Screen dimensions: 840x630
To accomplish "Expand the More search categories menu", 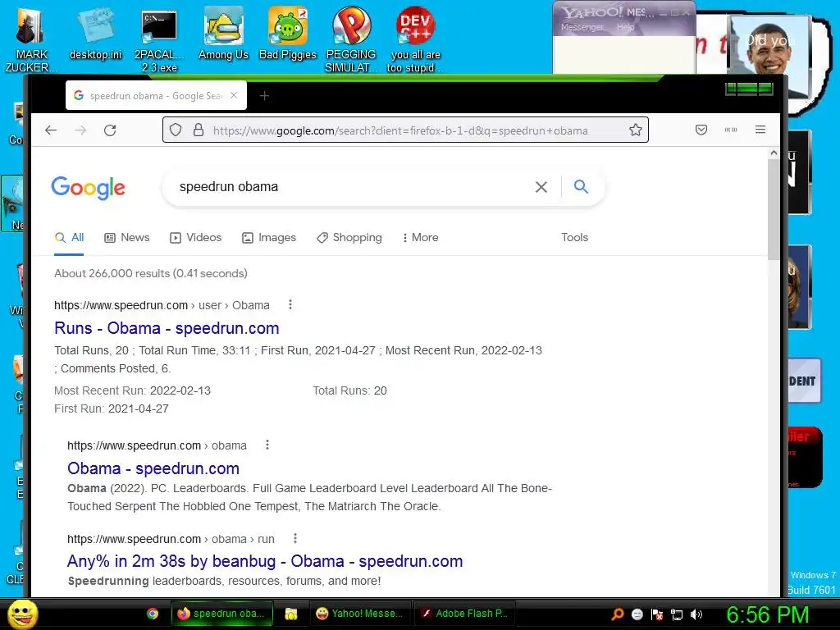I will click(x=420, y=237).
